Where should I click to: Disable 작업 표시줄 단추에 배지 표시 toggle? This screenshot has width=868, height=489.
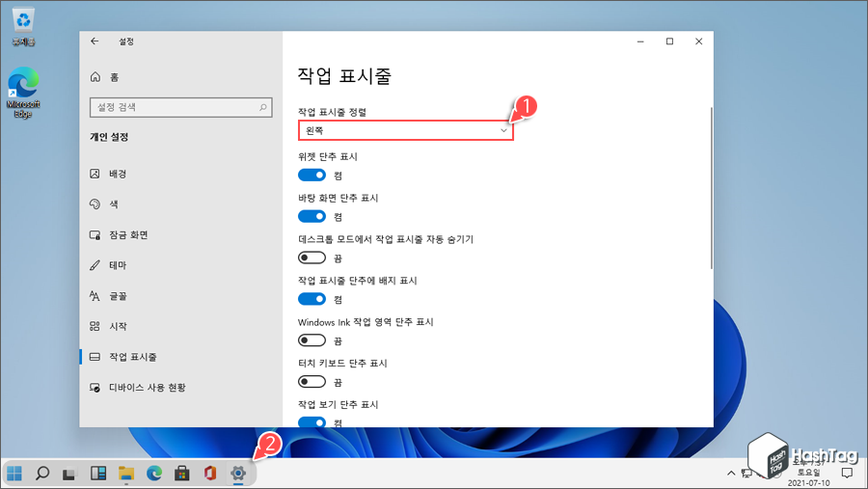coord(312,299)
